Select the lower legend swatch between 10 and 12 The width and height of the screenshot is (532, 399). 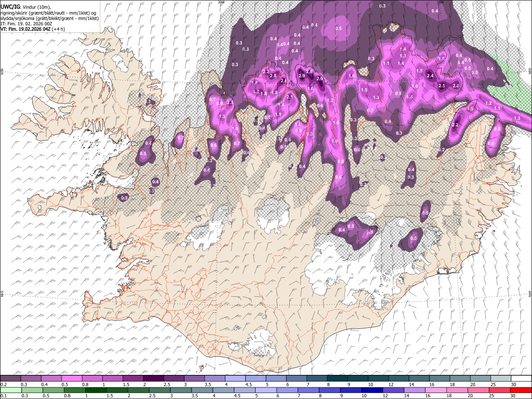[373, 390]
